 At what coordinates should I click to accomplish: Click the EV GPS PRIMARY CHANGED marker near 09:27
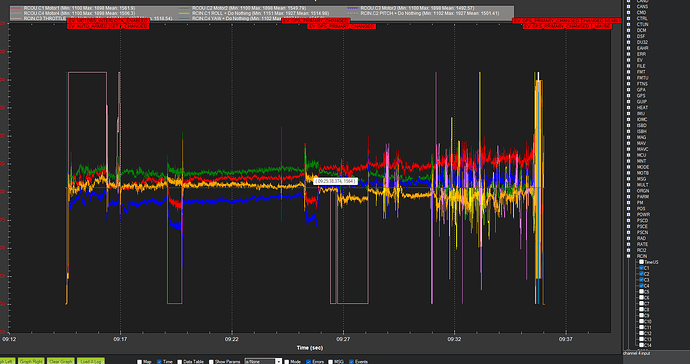(341, 26)
